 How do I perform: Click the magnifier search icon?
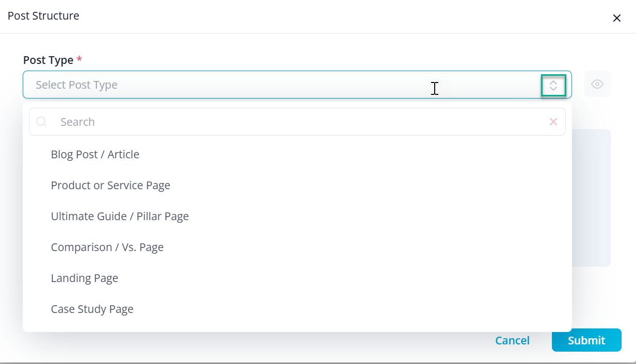click(42, 122)
